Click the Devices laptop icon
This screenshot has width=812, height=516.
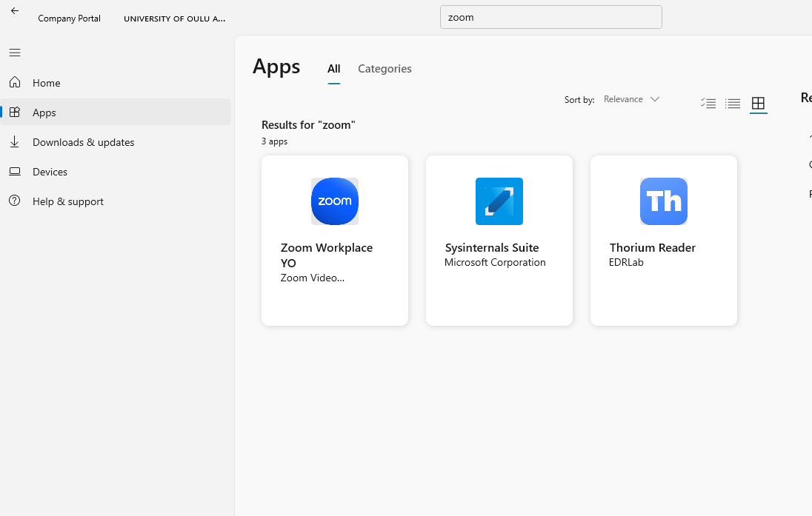click(15, 171)
